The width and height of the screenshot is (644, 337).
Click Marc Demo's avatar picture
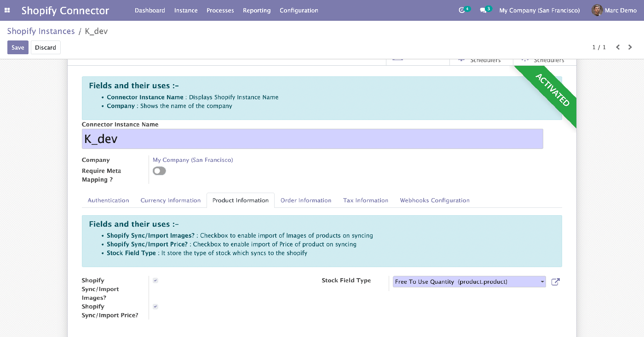click(597, 10)
